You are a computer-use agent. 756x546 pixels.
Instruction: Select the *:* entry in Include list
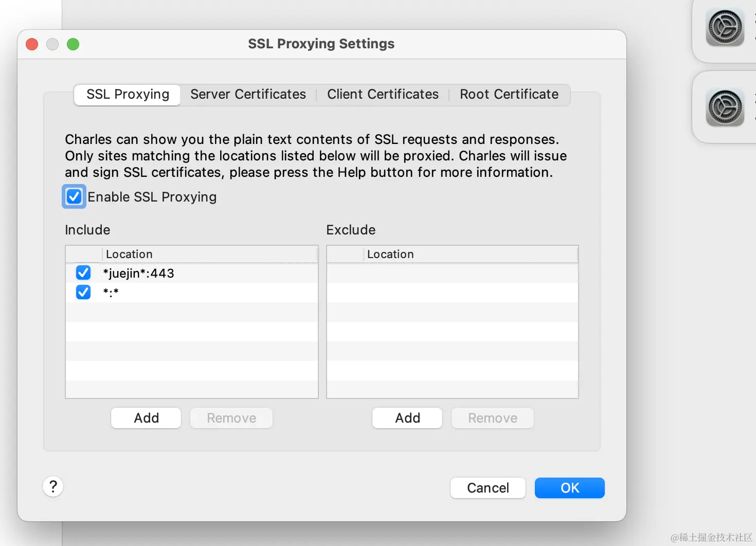tap(206, 293)
